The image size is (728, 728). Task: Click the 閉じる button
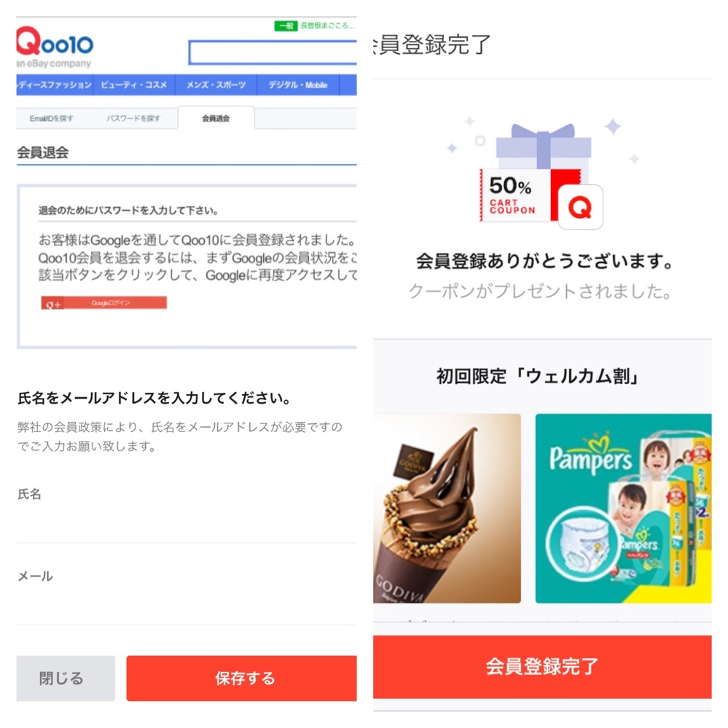click(66, 678)
